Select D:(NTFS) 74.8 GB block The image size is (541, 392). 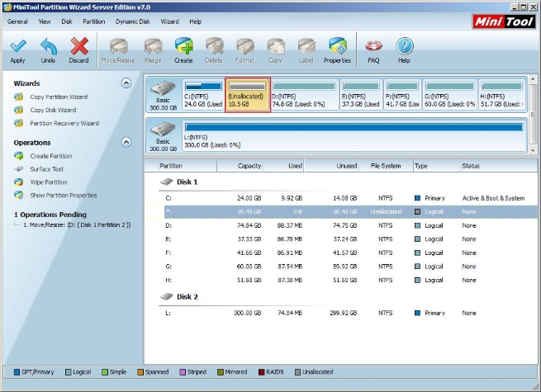tap(304, 95)
